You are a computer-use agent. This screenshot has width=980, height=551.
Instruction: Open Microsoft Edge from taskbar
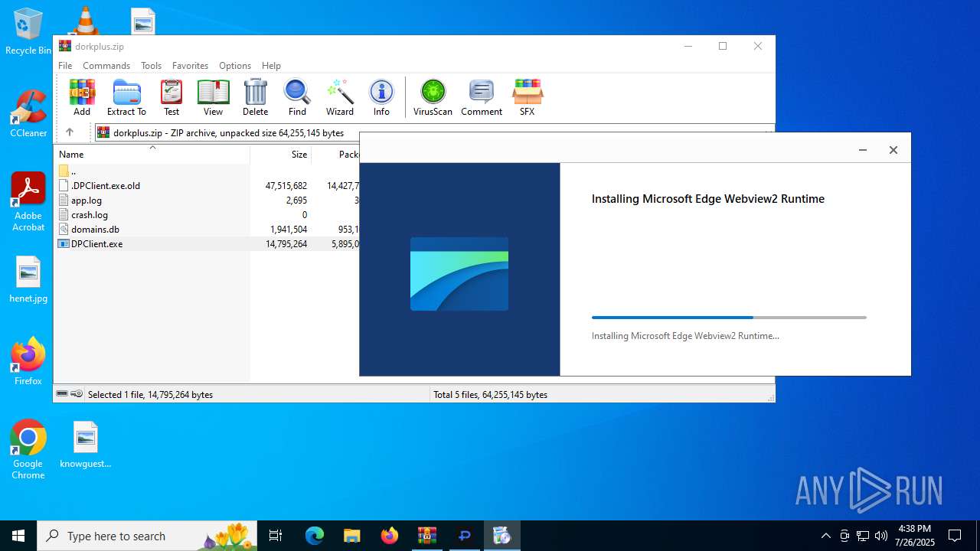(315, 536)
